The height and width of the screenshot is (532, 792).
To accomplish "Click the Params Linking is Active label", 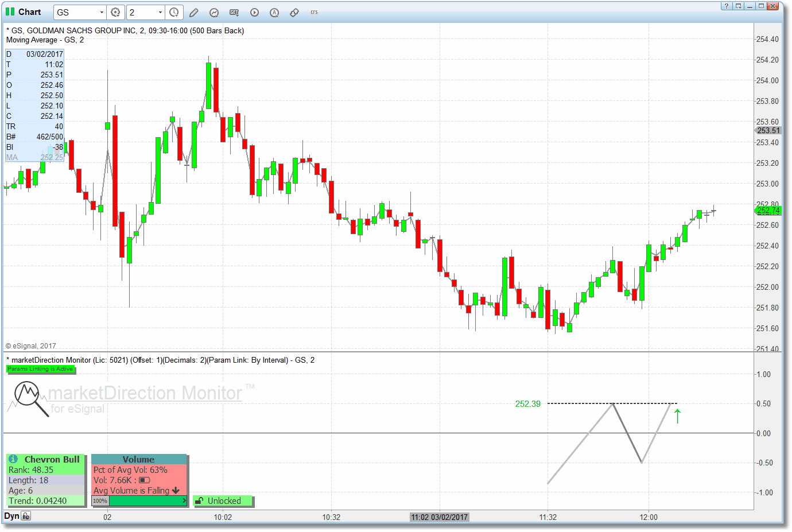I will (x=40, y=369).
